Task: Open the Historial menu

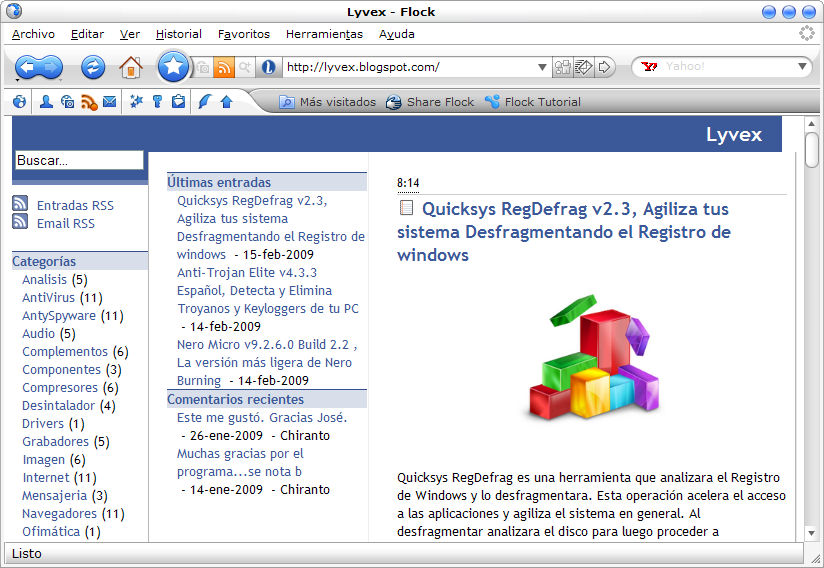Action: tap(178, 34)
